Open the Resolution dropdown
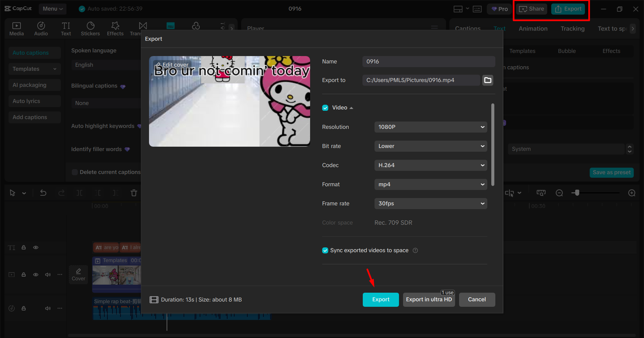644x338 pixels. [x=431, y=127]
